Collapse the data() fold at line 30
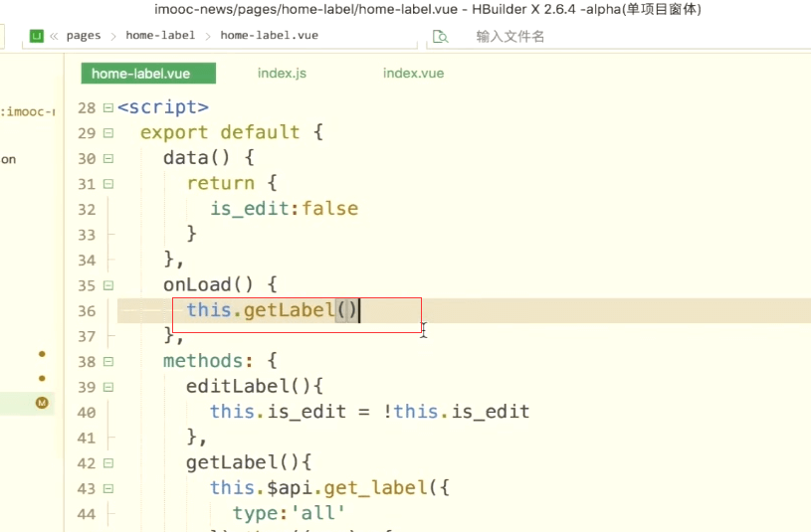This screenshot has height=532, width=811. coord(108,158)
